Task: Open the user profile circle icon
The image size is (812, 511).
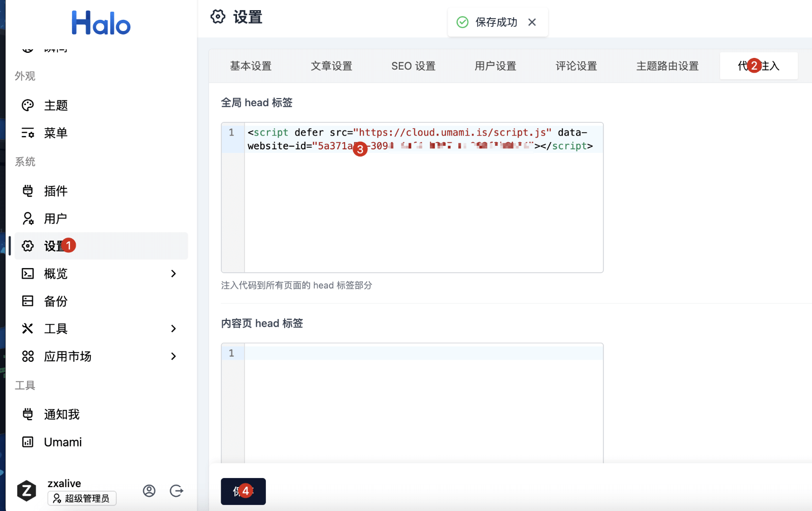Action: 149,491
